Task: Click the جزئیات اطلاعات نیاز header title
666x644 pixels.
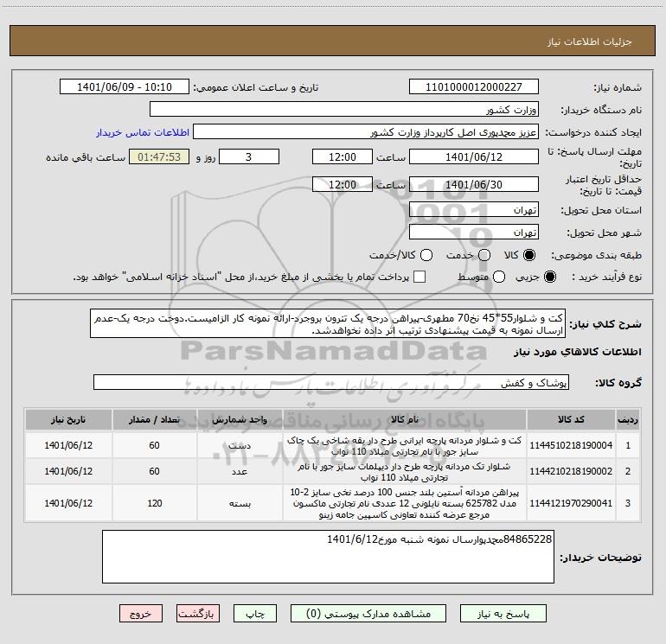Action: tap(590, 41)
